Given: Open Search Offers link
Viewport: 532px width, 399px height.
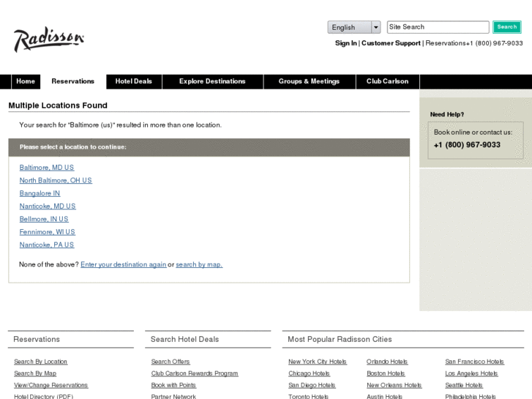Looking at the screenshot, I should tap(171, 362).
